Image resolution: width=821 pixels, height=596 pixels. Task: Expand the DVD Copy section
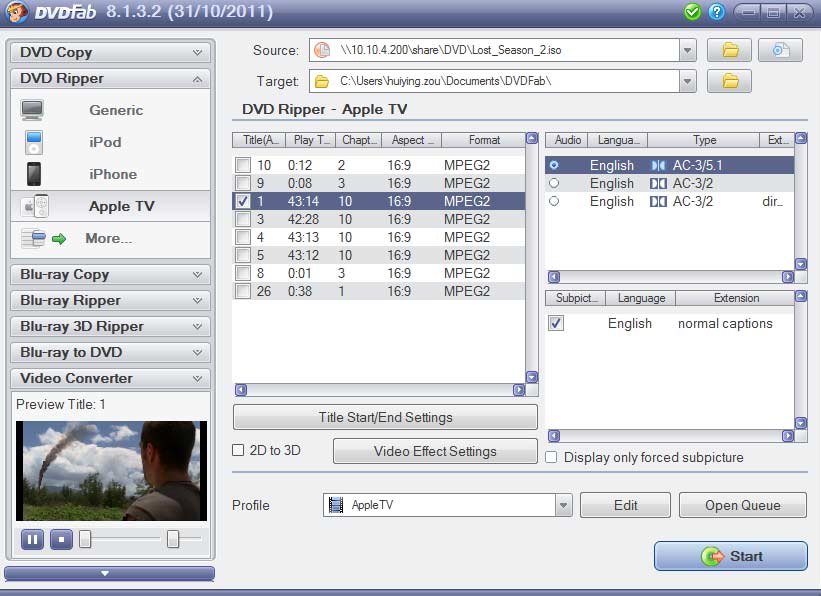coord(110,52)
